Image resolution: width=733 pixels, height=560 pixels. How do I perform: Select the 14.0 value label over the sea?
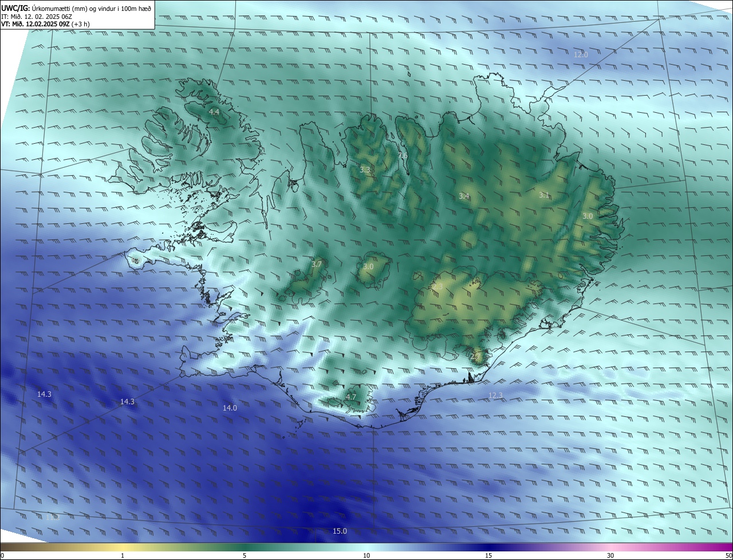[x=230, y=408]
